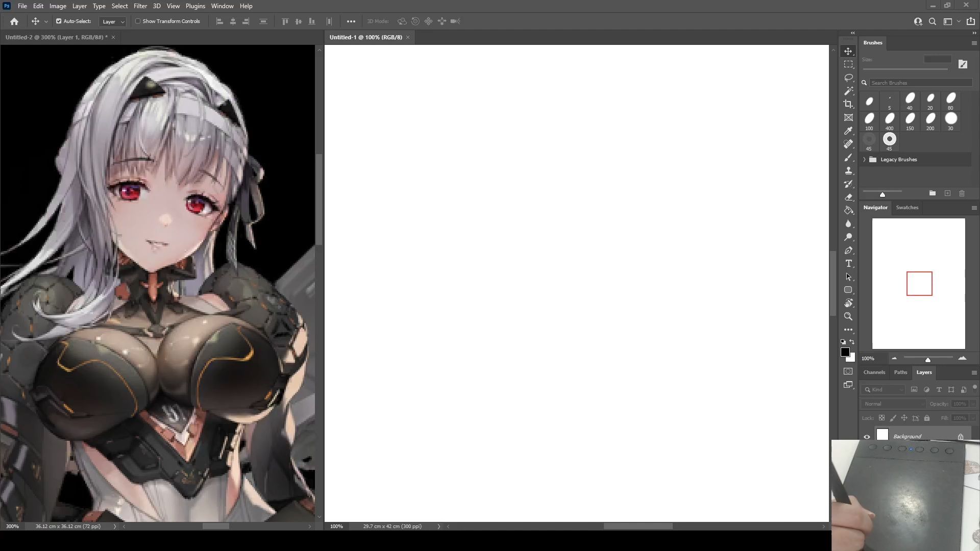Toggle the pixel layer filter
Viewport: 980px width, 551px height.
pos(914,390)
